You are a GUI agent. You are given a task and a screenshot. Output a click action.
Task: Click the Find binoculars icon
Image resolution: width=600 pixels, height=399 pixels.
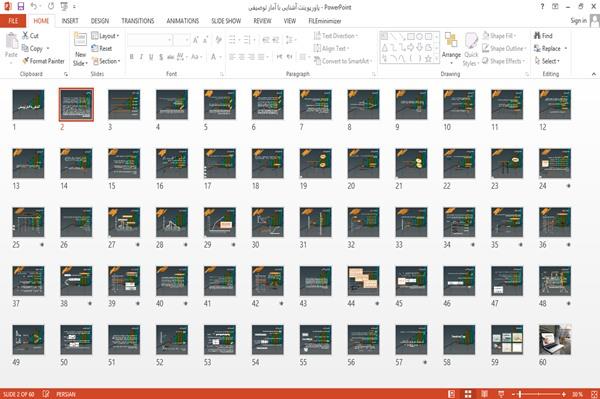537,35
